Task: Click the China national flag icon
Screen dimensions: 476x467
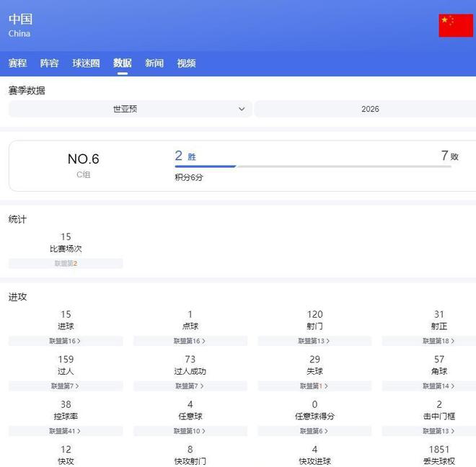Action: click(455, 25)
